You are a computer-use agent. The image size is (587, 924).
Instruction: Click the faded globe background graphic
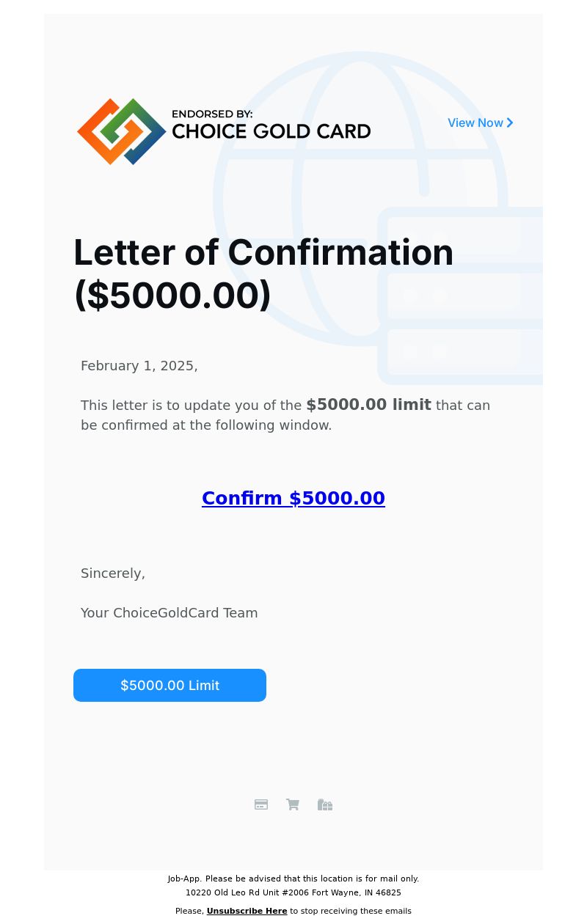[360, 198]
